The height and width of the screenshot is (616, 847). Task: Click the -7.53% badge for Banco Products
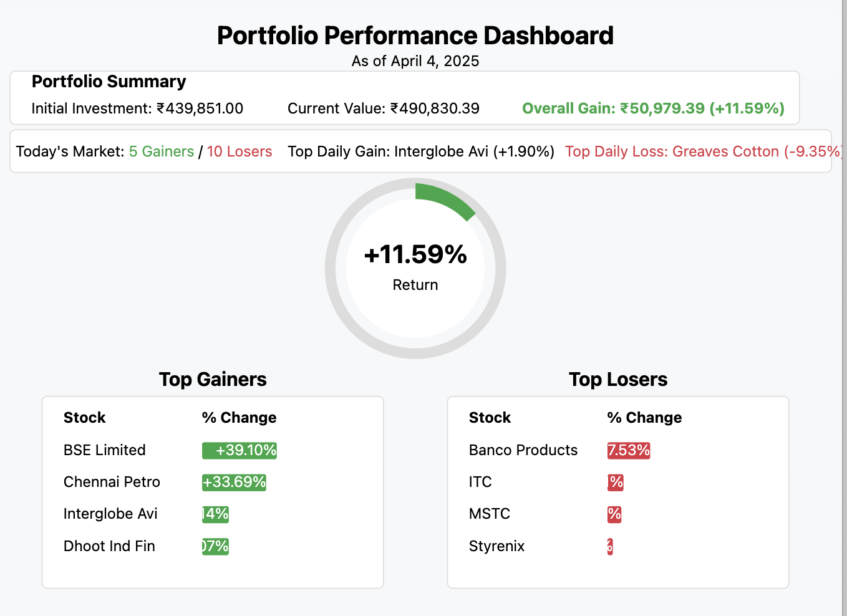[x=628, y=450]
